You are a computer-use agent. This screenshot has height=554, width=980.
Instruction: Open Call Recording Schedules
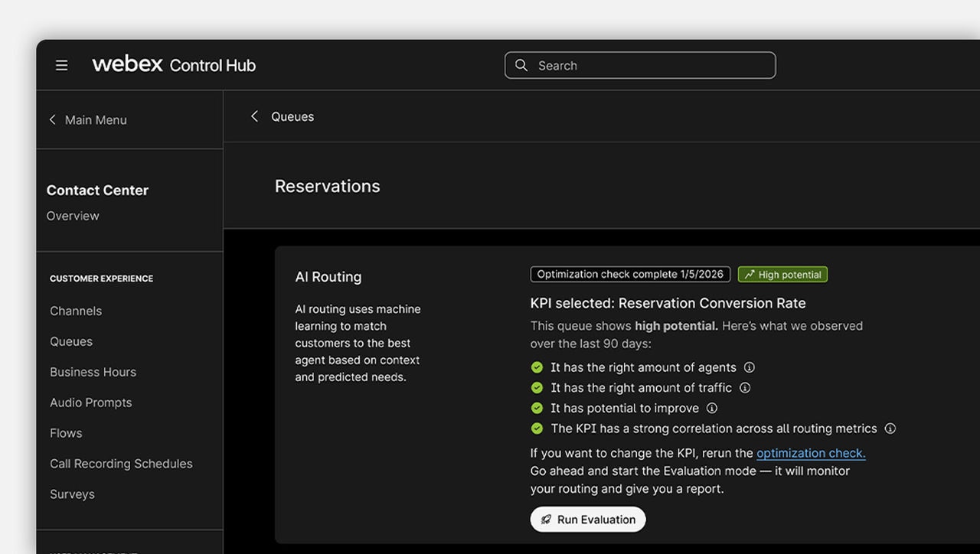pos(121,464)
